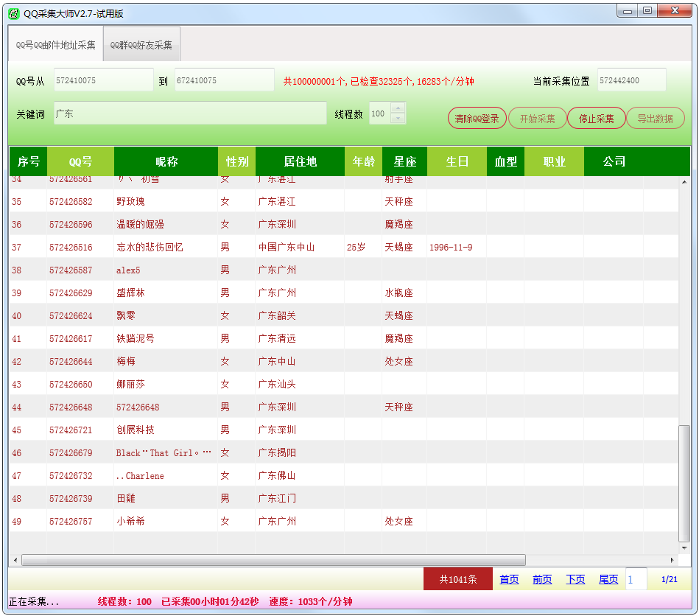The height and width of the screenshot is (616, 699).
Task: Select the QQ号QQ邮件地址采集 tab
Action: [x=56, y=45]
